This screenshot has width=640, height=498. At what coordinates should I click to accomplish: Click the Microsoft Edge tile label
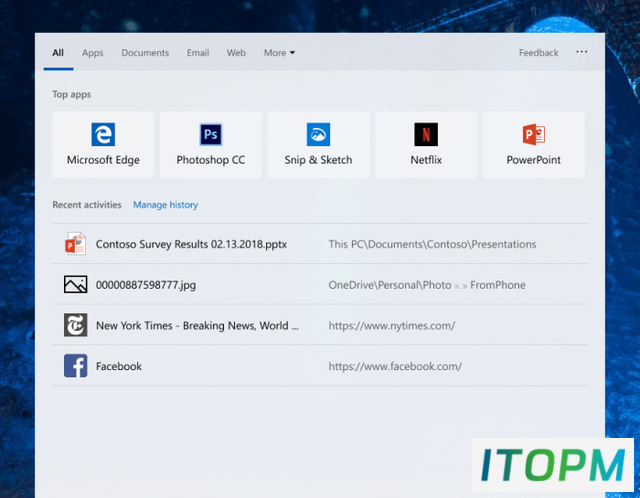(x=103, y=160)
